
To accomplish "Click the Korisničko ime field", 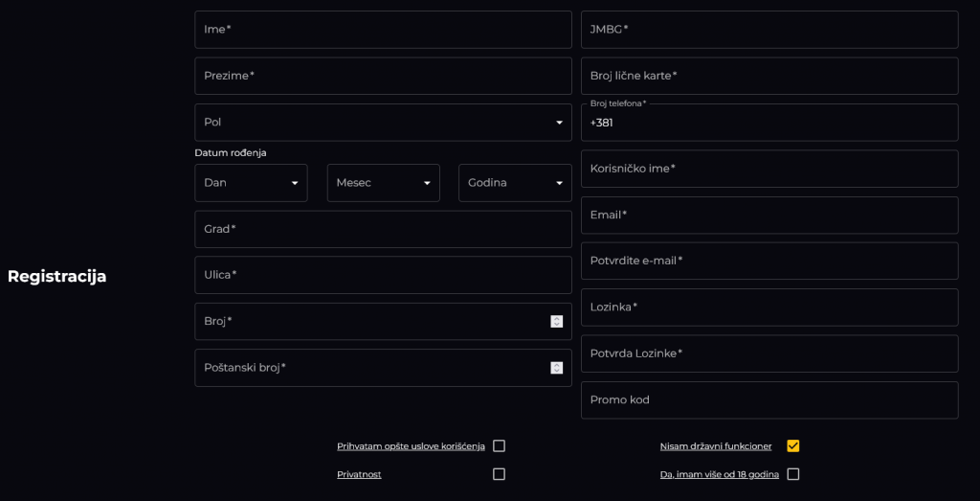I will coord(769,169).
